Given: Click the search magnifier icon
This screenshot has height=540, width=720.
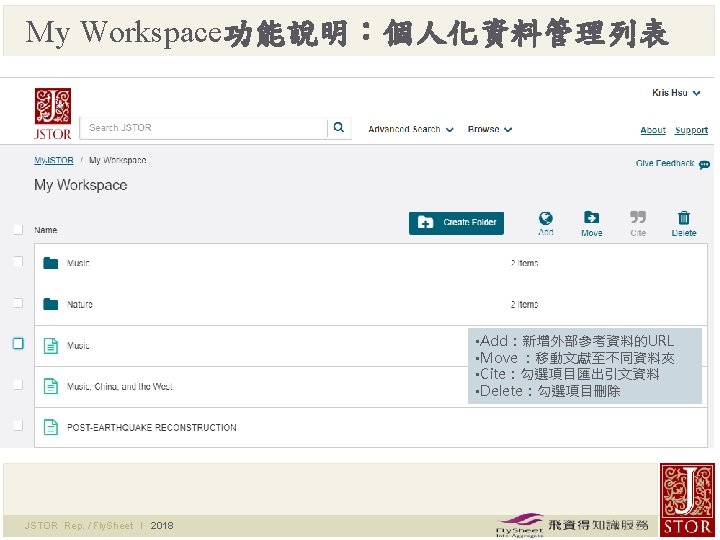Looking at the screenshot, I should [x=339, y=128].
